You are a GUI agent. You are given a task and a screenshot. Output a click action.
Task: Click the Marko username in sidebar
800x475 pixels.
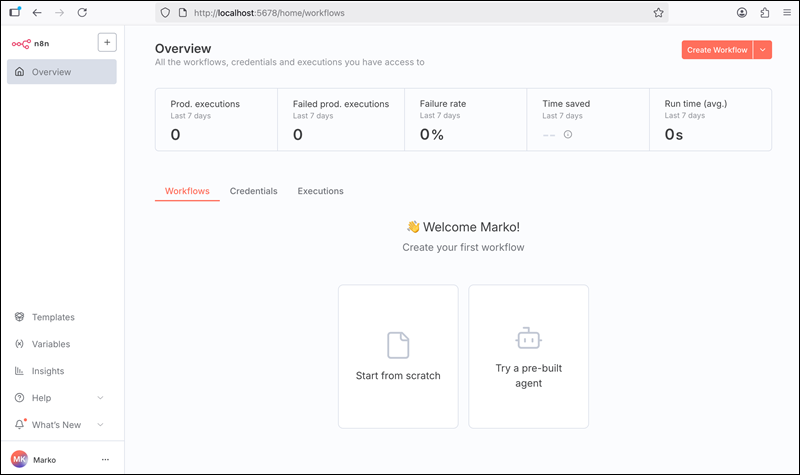pos(44,460)
